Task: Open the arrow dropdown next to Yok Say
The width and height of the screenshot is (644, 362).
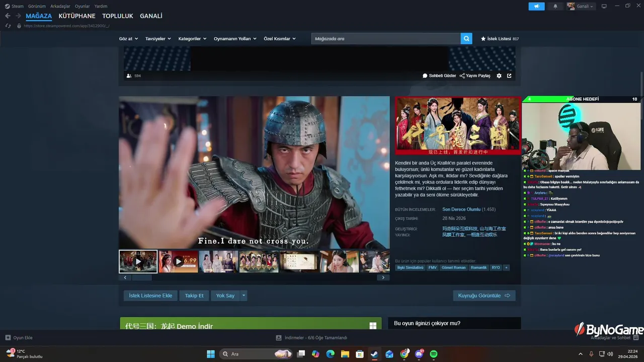Action: pyautogui.click(x=244, y=296)
